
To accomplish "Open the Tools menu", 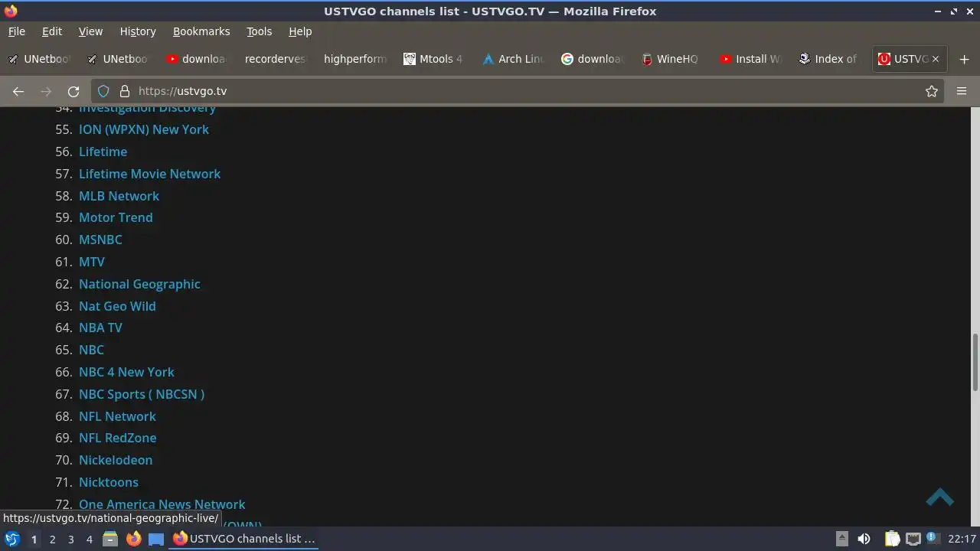I will [259, 31].
